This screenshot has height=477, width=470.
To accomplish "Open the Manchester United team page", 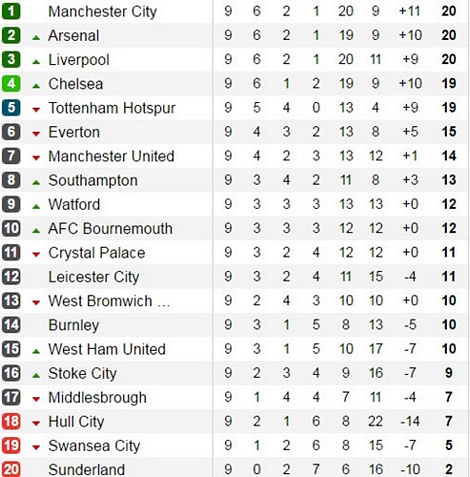I will (111, 156).
